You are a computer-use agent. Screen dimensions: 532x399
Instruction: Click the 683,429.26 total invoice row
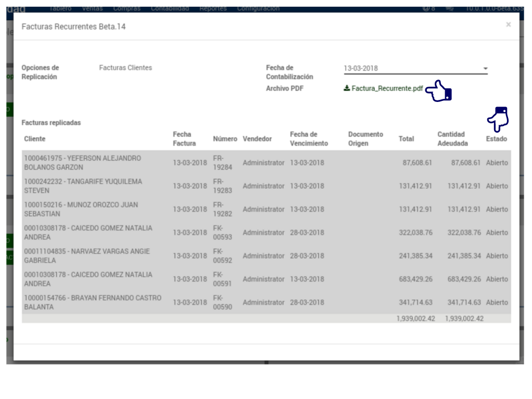(x=415, y=279)
